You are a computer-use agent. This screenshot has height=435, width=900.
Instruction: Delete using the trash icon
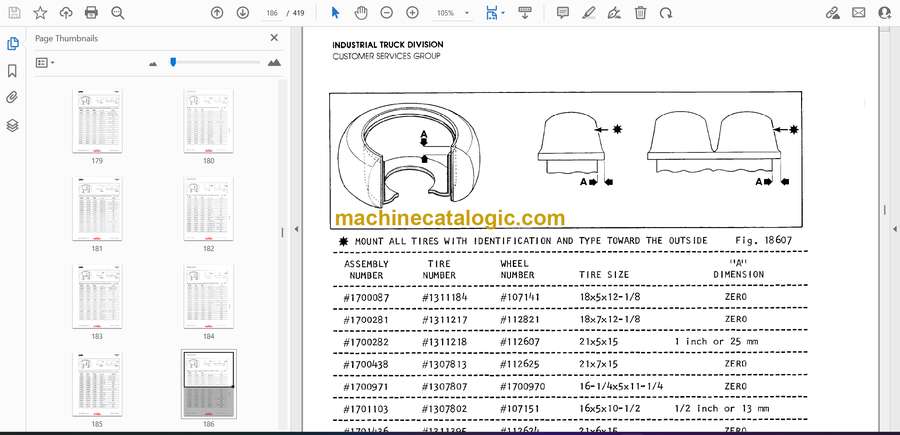point(640,13)
